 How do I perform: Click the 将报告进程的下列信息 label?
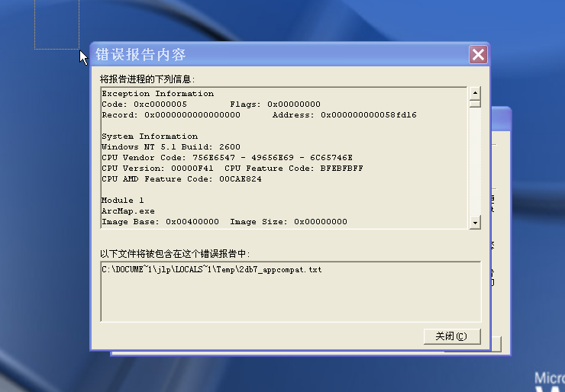[147, 79]
